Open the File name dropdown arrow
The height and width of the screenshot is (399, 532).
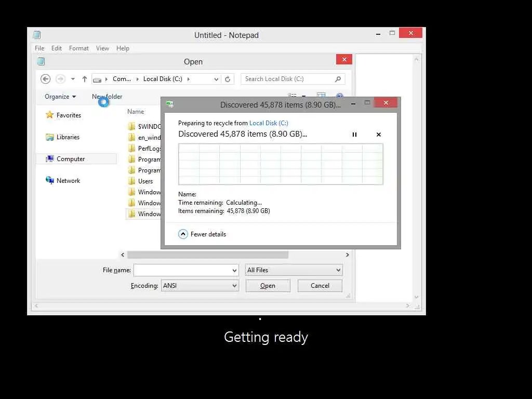pos(234,270)
